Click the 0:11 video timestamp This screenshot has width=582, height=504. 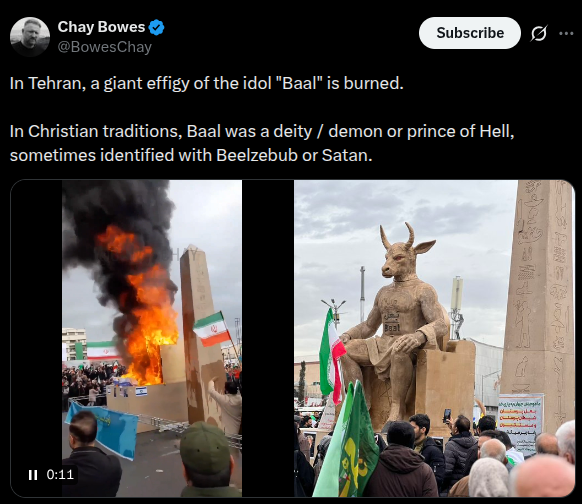click(60, 475)
